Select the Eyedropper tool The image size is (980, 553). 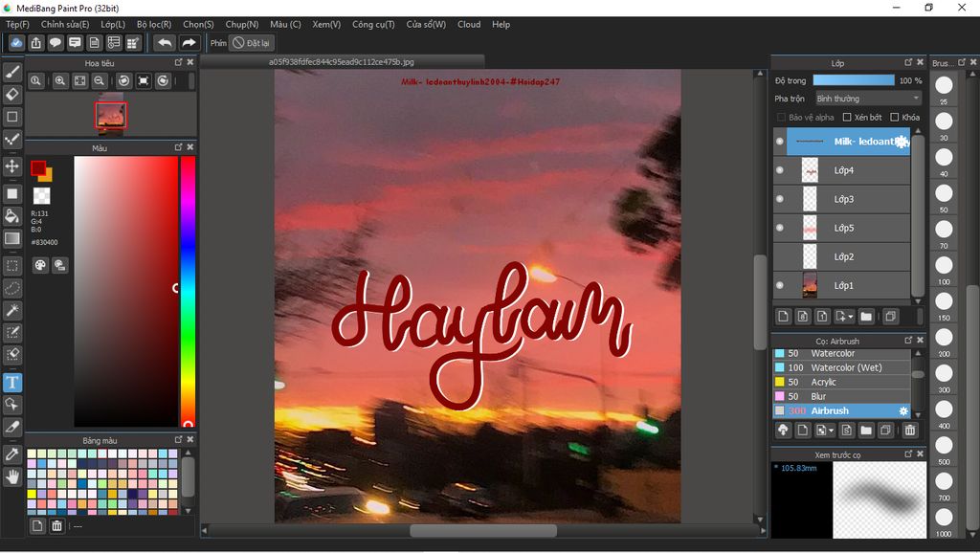(x=11, y=454)
